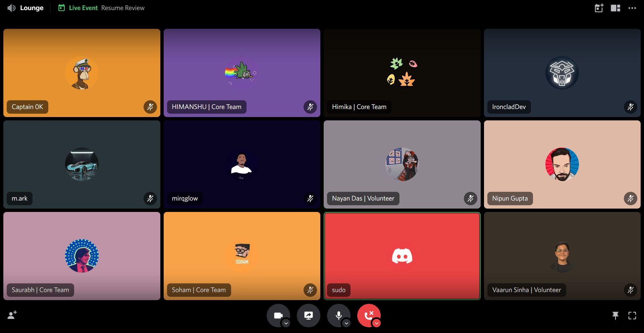Click the Resume Review event title
The image size is (644, 333).
pyautogui.click(x=123, y=8)
